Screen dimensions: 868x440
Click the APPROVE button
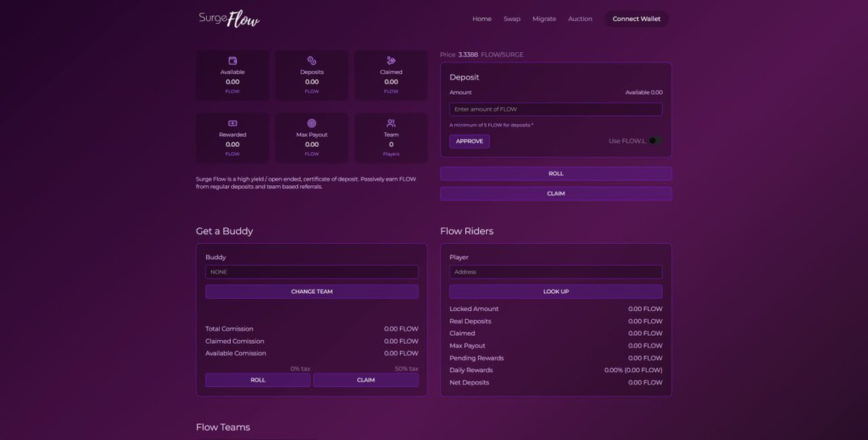[x=469, y=141]
